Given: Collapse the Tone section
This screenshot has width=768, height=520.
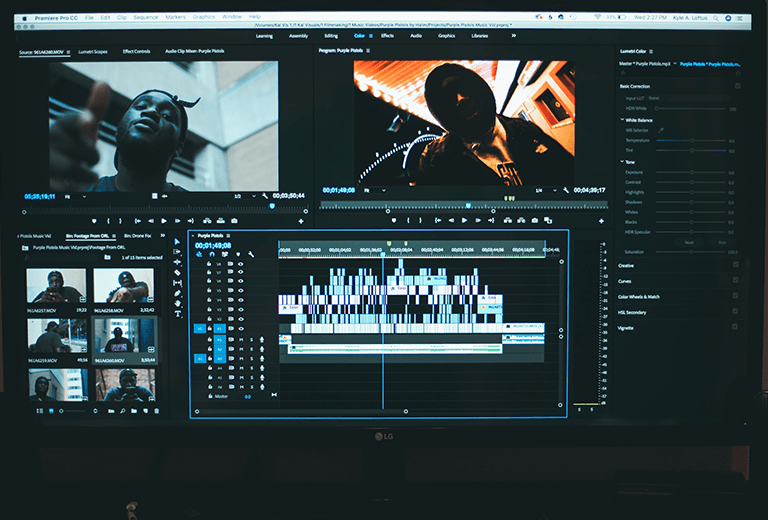Looking at the screenshot, I should coord(622,161).
